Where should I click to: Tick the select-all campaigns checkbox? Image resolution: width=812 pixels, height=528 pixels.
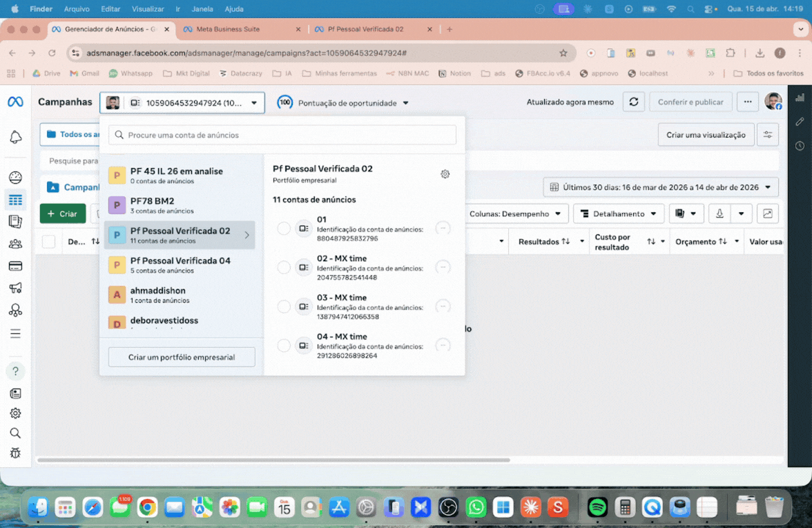pyautogui.click(x=48, y=241)
